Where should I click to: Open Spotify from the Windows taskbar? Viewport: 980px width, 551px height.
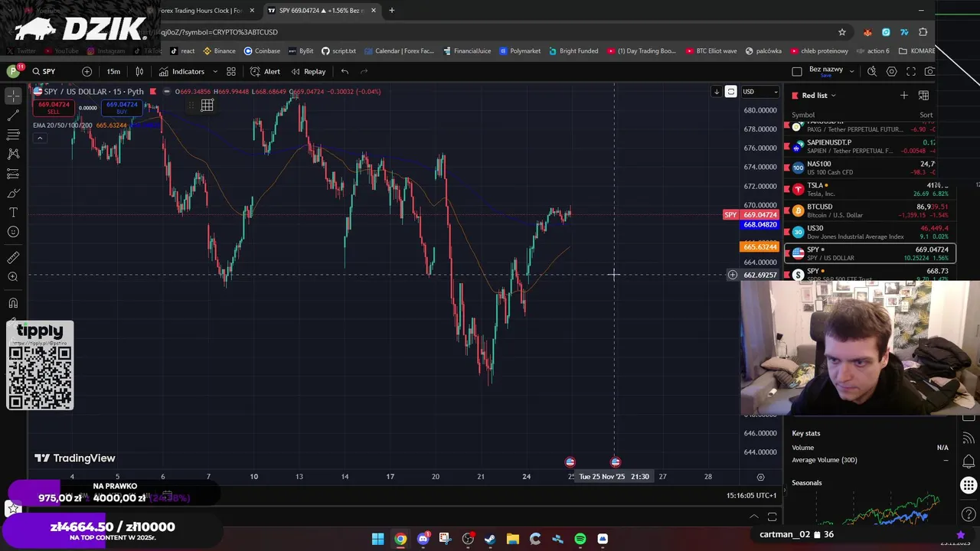[580, 539]
